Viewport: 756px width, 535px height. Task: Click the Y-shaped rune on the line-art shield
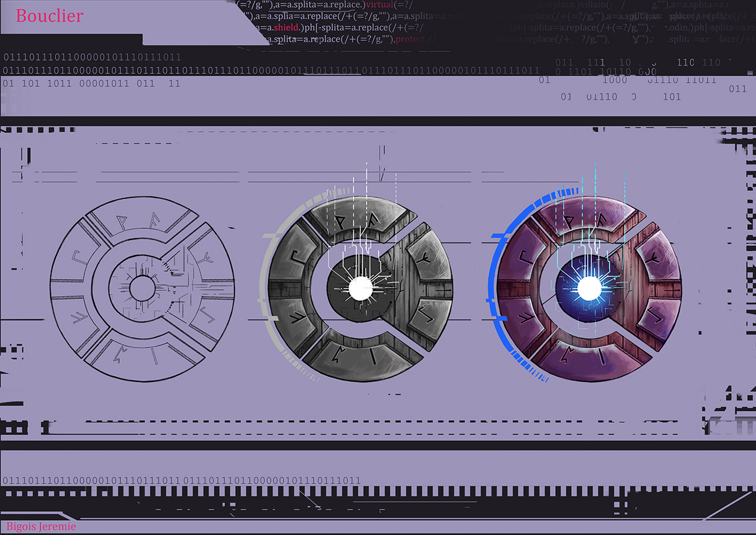pos(207,259)
